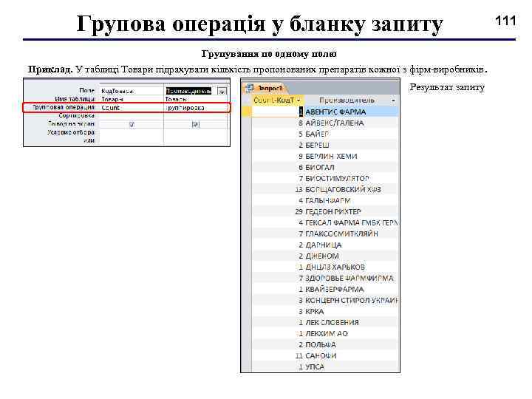Select the ПОЛЬФА row
The image size is (532, 399).
tap(325, 344)
